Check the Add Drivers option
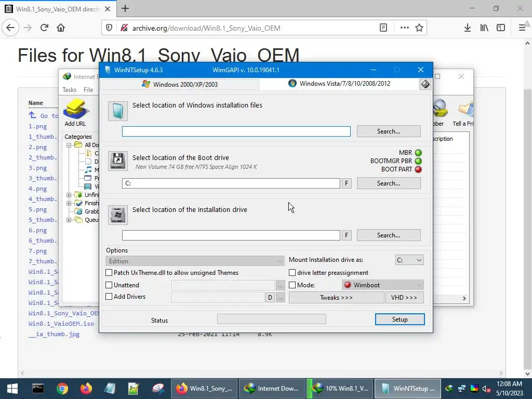 pyautogui.click(x=109, y=297)
